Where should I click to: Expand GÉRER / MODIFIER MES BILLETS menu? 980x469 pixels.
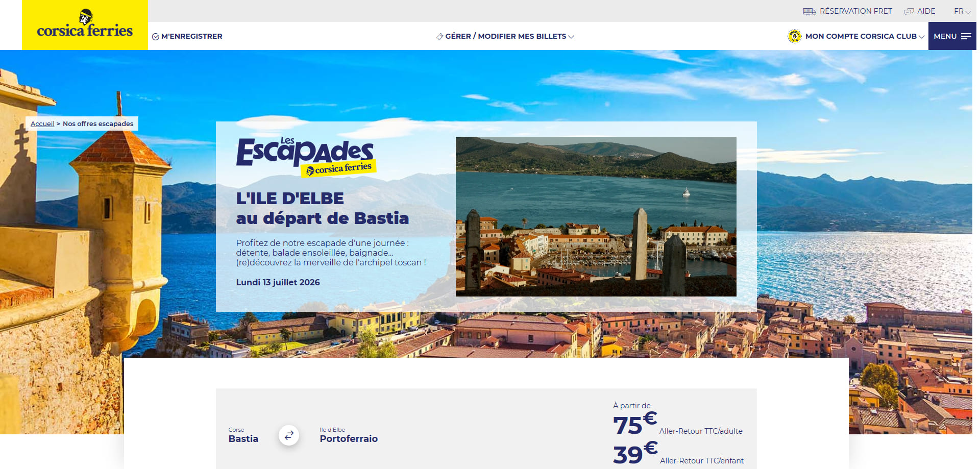[505, 36]
